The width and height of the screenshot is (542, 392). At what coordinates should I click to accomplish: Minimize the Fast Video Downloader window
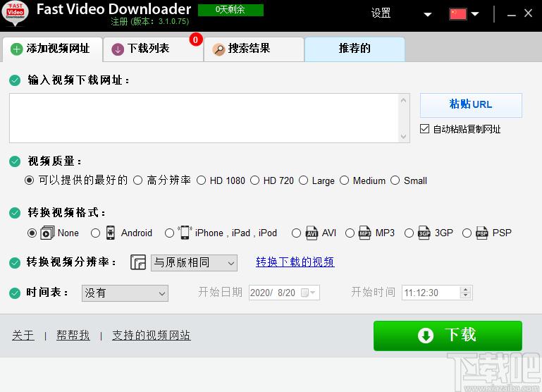[x=511, y=15]
